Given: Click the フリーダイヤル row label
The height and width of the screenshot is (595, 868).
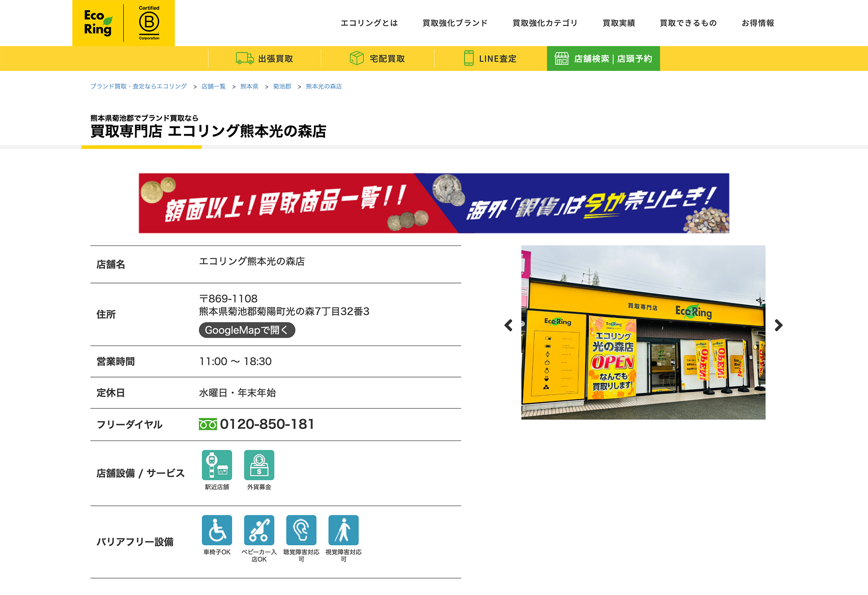Looking at the screenshot, I should (x=130, y=424).
